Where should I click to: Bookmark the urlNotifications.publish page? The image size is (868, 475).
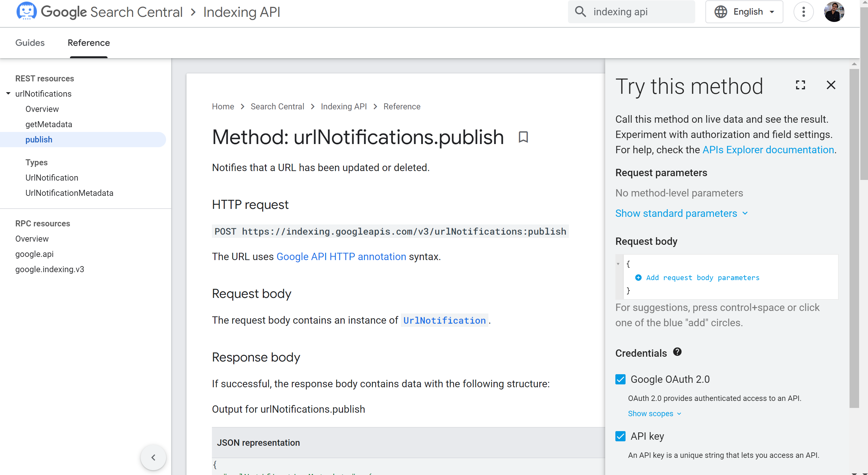tap(523, 137)
